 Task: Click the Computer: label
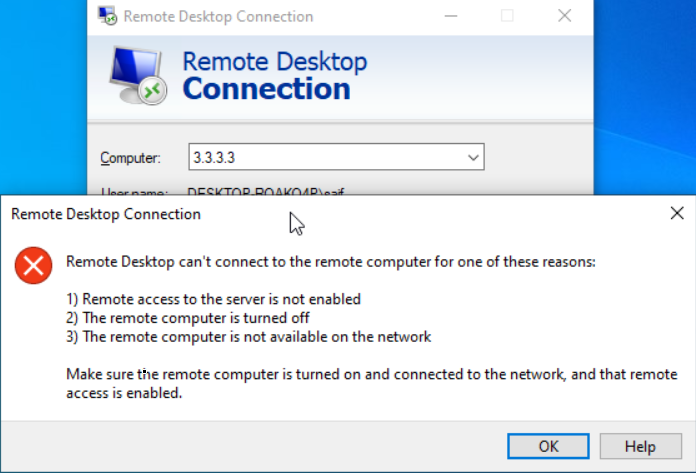pos(130,158)
